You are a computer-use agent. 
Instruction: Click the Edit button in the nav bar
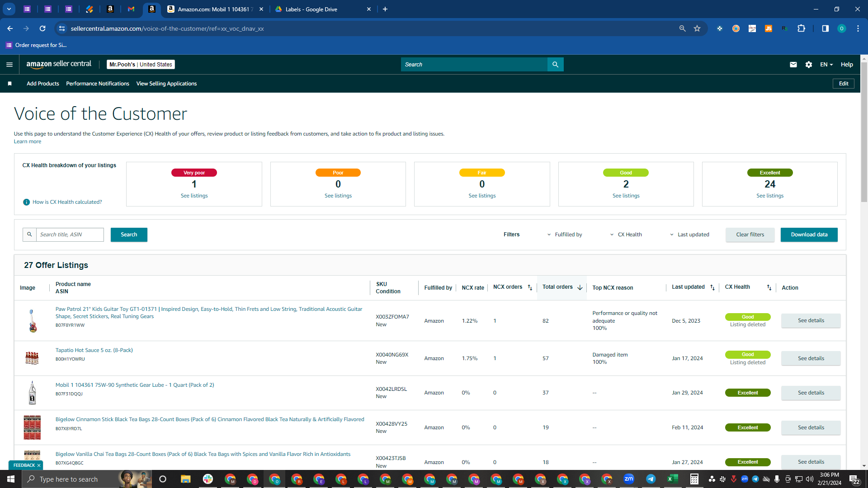[x=844, y=84]
